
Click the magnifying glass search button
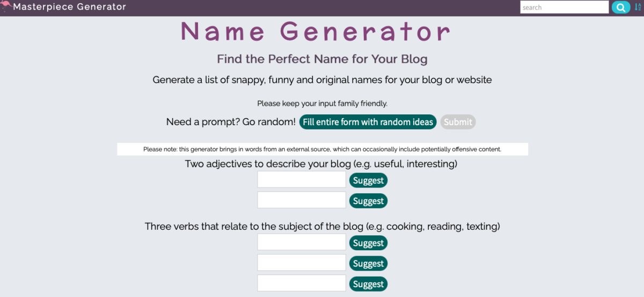coord(621,8)
